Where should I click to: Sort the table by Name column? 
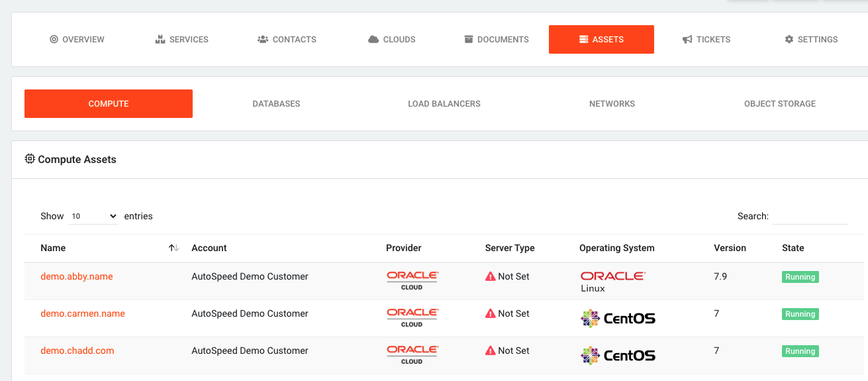click(x=53, y=248)
